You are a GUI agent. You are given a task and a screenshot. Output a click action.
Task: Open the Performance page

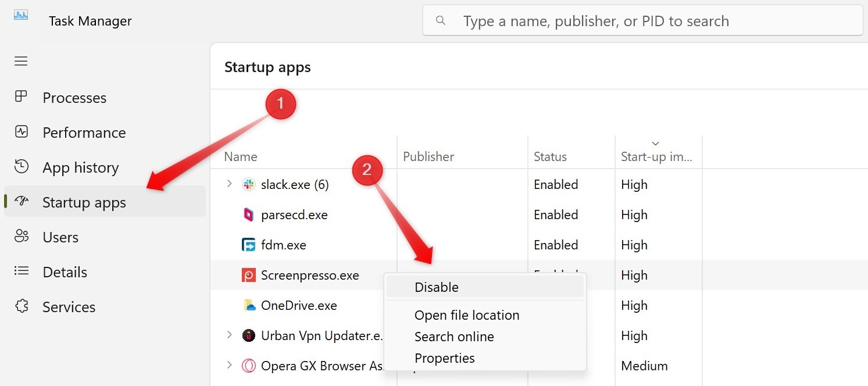[84, 133]
